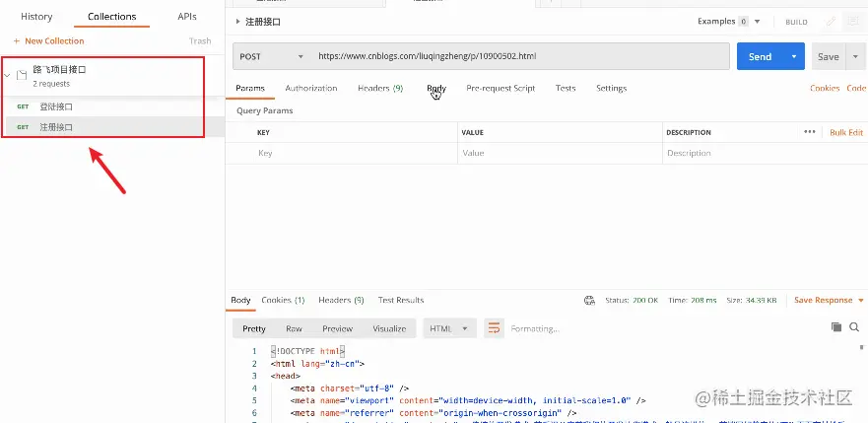Copy the response using the copy icon
The width and height of the screenshot is (868, 423).
[836, 327]
